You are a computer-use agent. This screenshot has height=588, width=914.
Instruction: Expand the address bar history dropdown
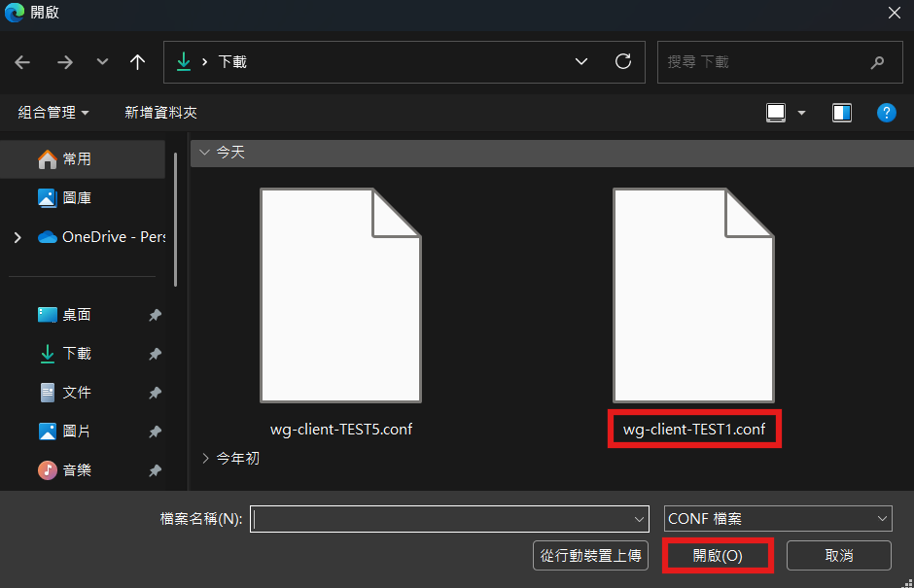(581, 61)
